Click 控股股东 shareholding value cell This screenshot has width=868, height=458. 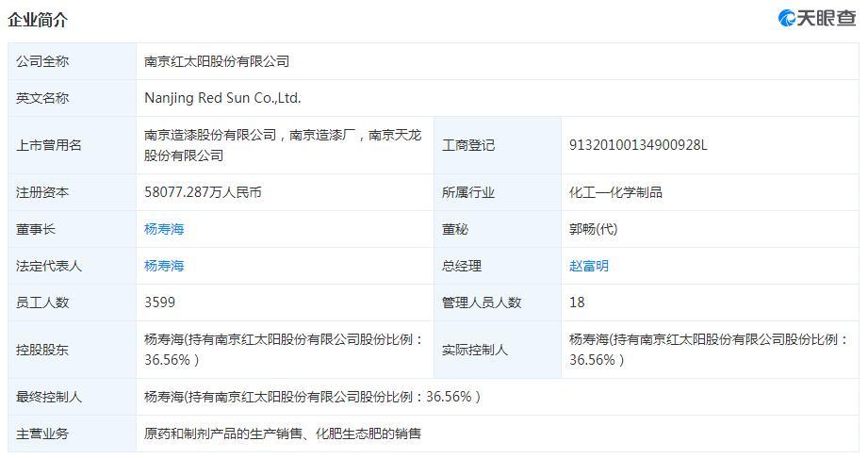[285, 350]
